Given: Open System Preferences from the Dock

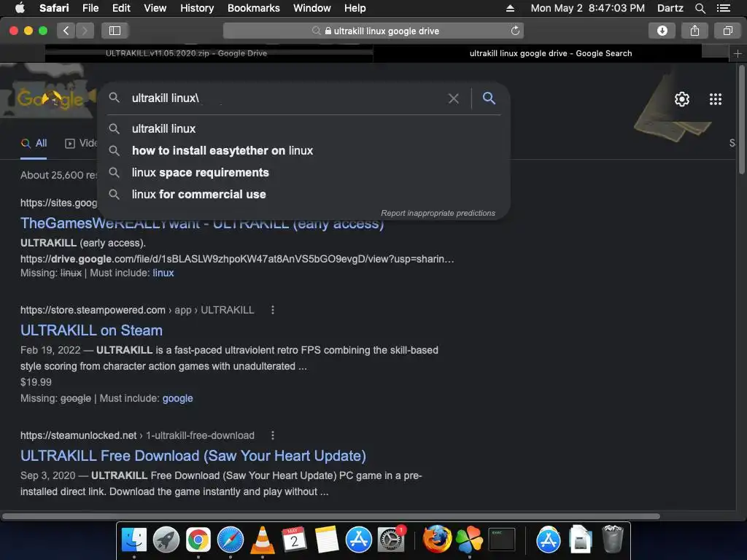Looking at the screenshot, I should pyautogui.click(x=391, y=540).
